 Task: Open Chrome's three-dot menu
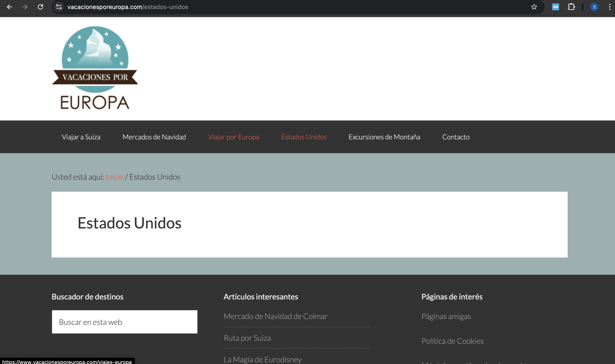(x=610, y=7)
